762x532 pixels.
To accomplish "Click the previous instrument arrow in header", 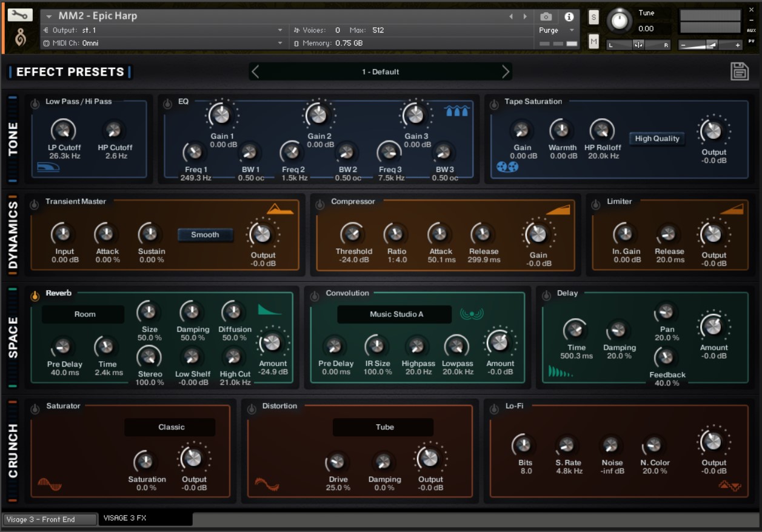I will (x=511, y=16).
